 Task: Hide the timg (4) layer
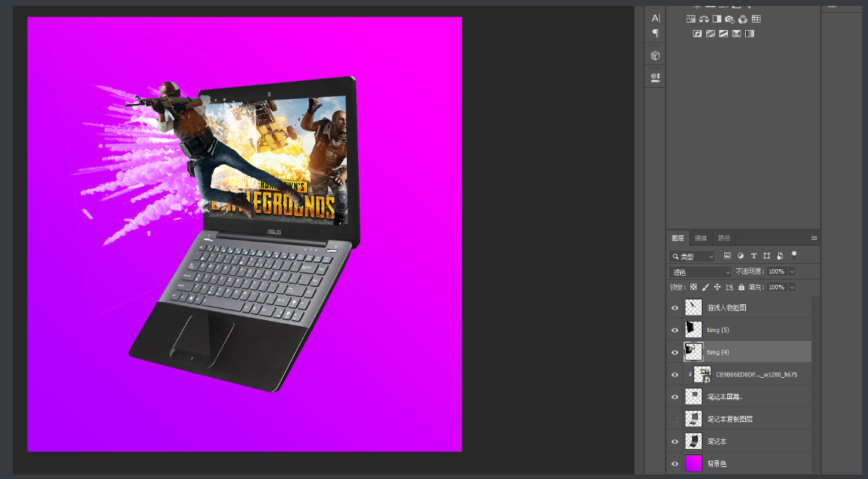pyautogui.click(x=675, y=352)
